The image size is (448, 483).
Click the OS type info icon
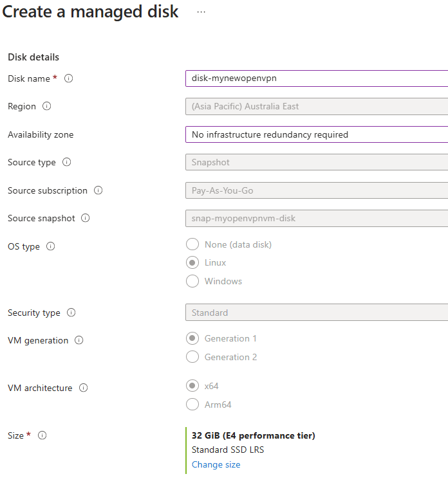[51, 246]
